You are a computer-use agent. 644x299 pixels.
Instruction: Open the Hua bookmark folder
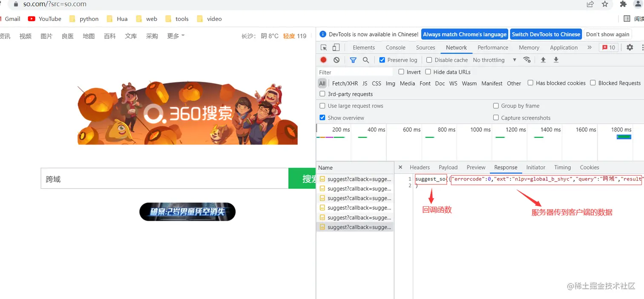click(x=117, y=19)
